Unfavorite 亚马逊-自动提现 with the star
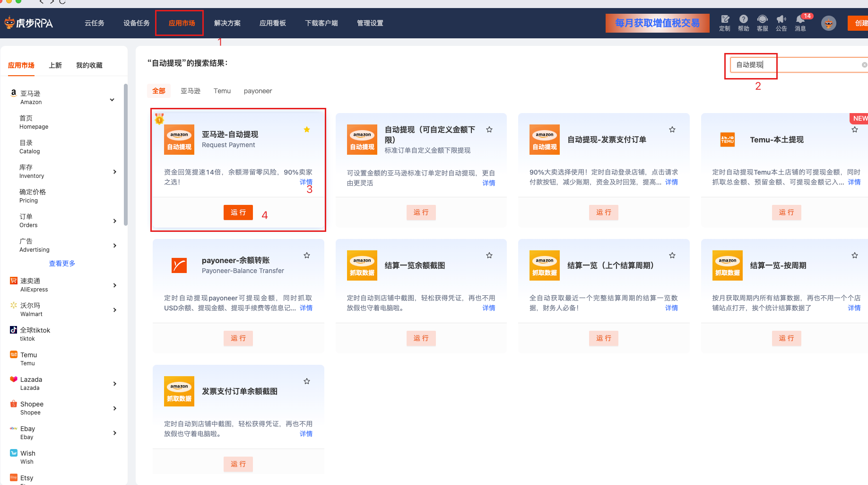The image size is (868, 485). point(307,130)
